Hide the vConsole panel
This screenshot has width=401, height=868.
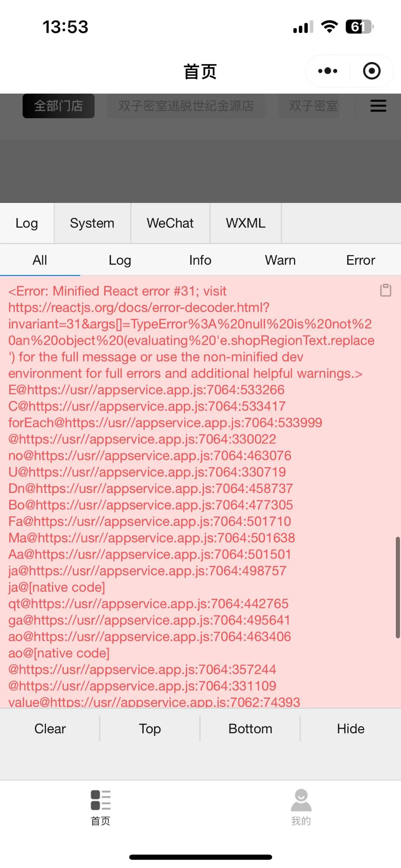click(351, 729)
